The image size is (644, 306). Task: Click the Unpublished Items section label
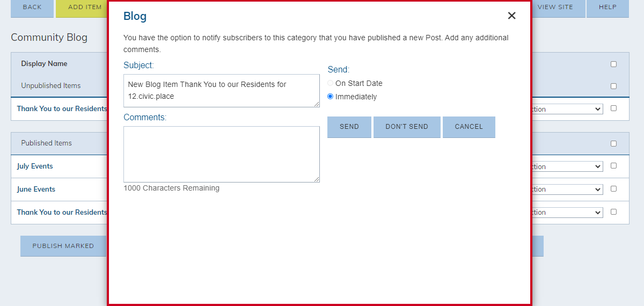51,86
